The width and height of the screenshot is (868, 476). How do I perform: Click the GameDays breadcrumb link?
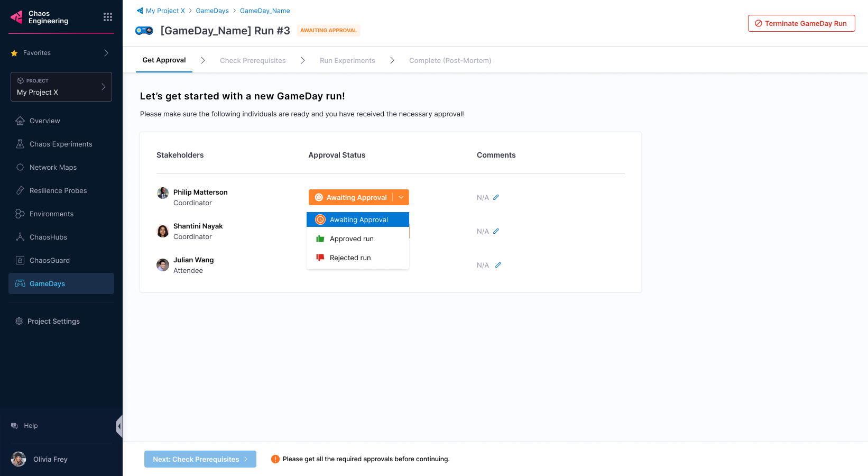(x=212, y=11)
